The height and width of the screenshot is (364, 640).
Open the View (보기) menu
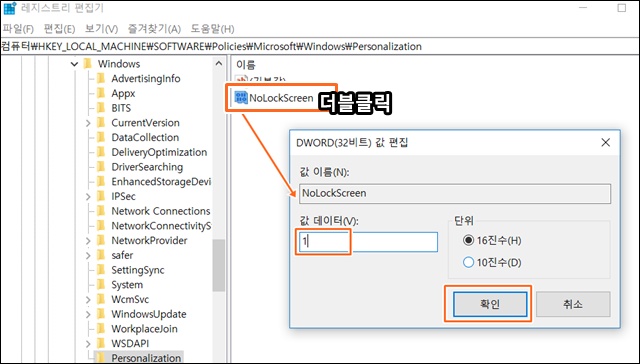101,29
